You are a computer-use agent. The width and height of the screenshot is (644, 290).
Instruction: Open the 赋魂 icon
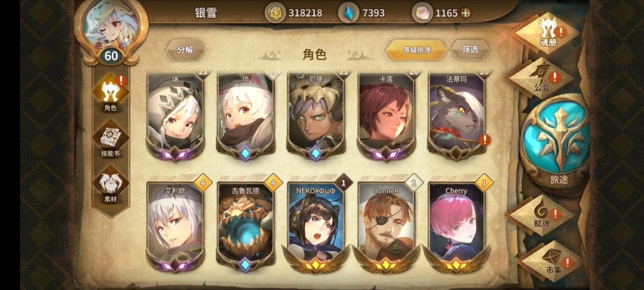(541, 214)
